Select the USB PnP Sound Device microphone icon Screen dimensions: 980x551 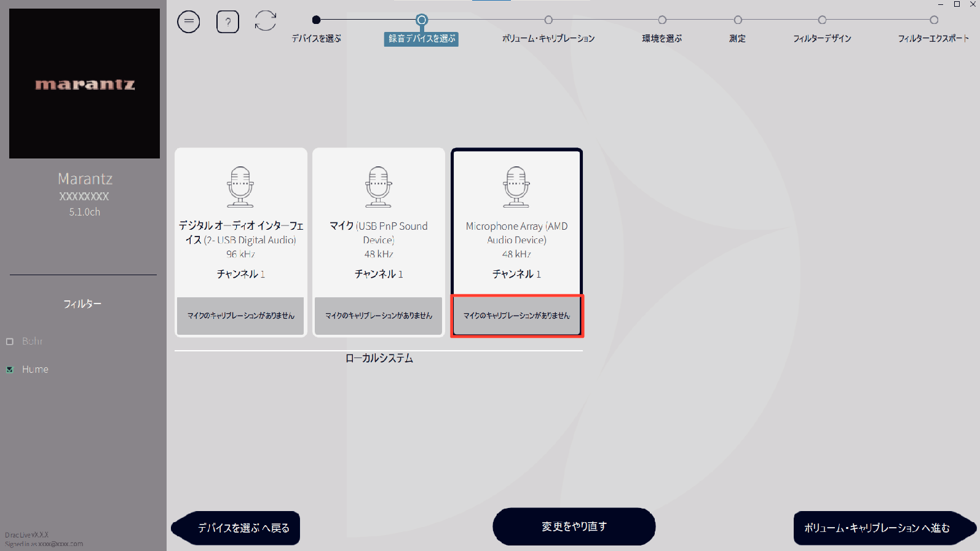(x=379, y=187)
